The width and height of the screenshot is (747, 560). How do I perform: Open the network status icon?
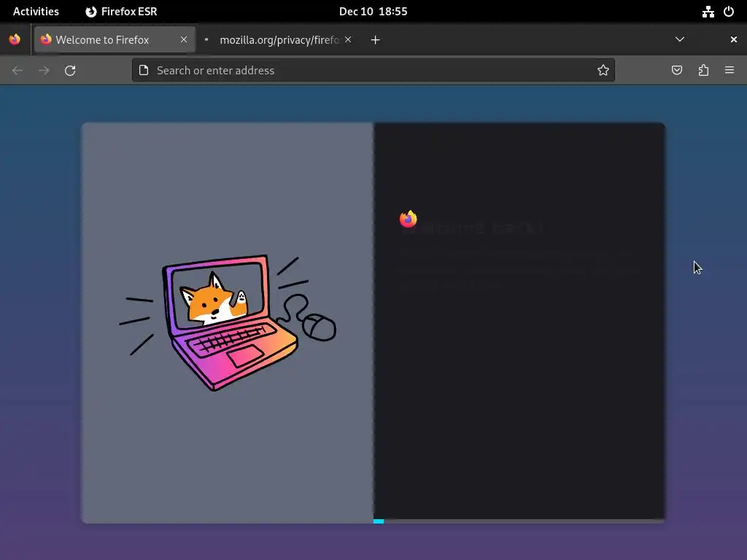(x=708, y=12)
